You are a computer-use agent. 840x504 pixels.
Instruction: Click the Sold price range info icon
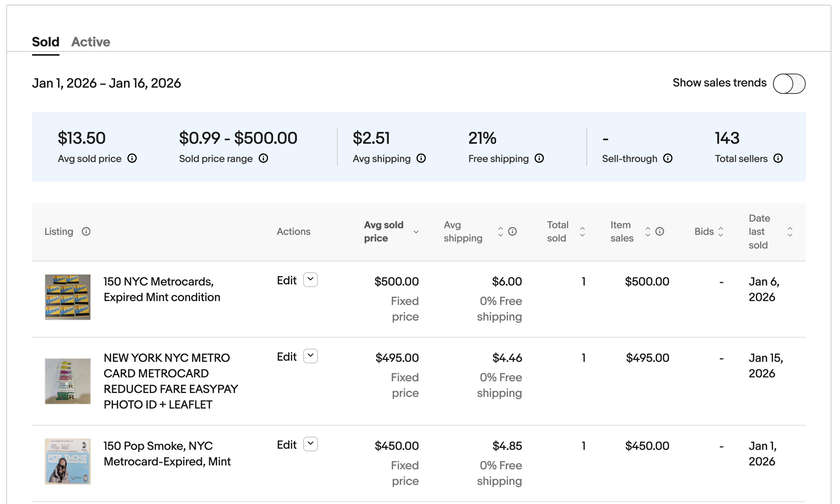pos(263,159)
